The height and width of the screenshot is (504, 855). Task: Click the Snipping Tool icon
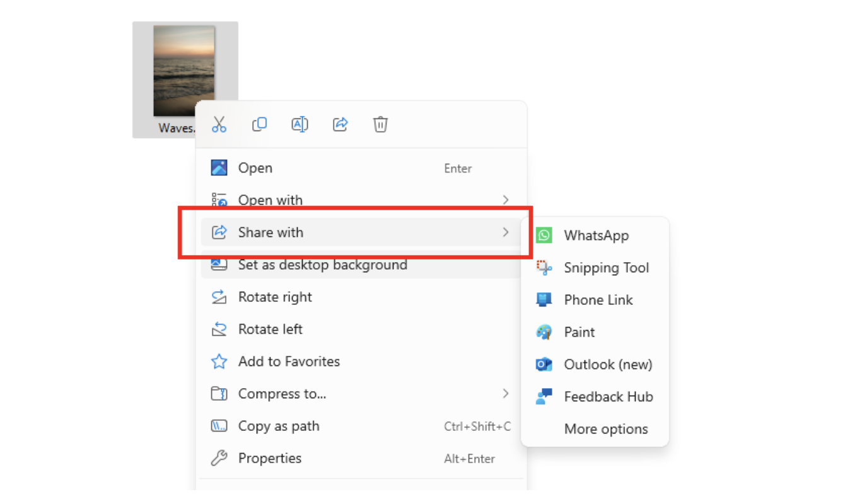click(x=544, y=268)
